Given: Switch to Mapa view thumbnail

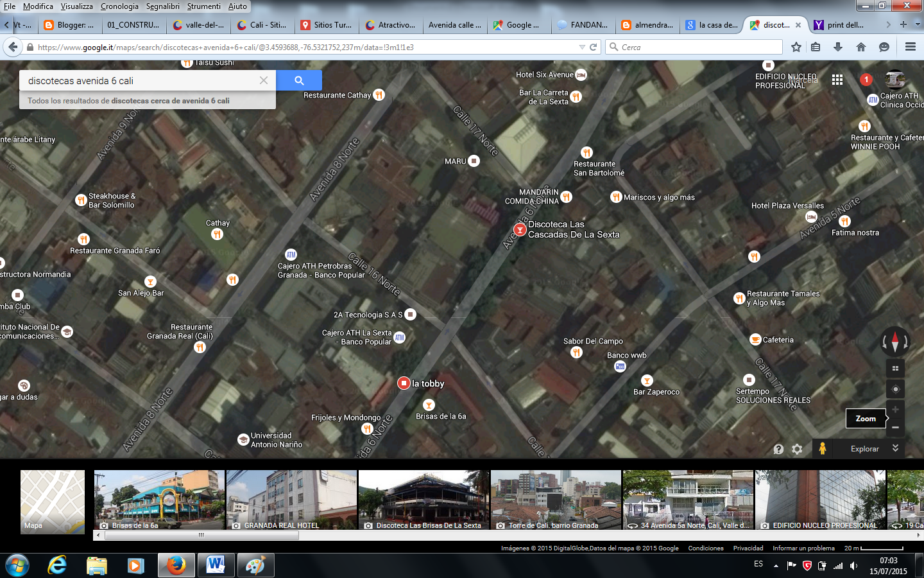Looking at the screenshot, I should tap(53, 501).
